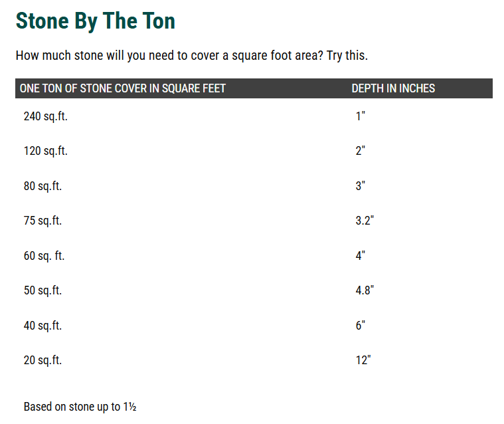Screen dimensions: 504x424
Task: Select the 4.8" depth value
Action: [x=365, y=290]
